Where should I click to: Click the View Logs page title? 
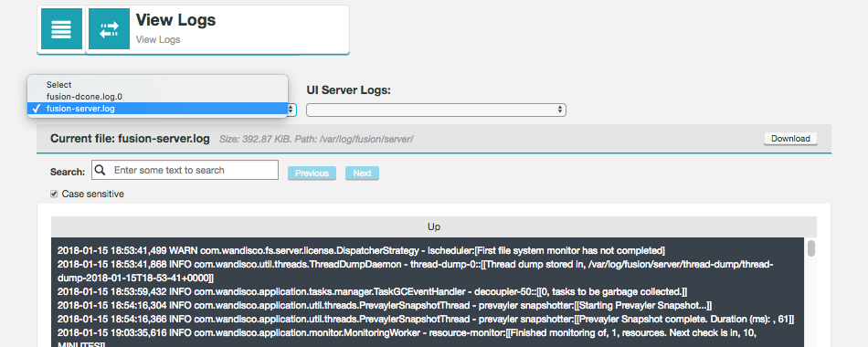(176, 20)
